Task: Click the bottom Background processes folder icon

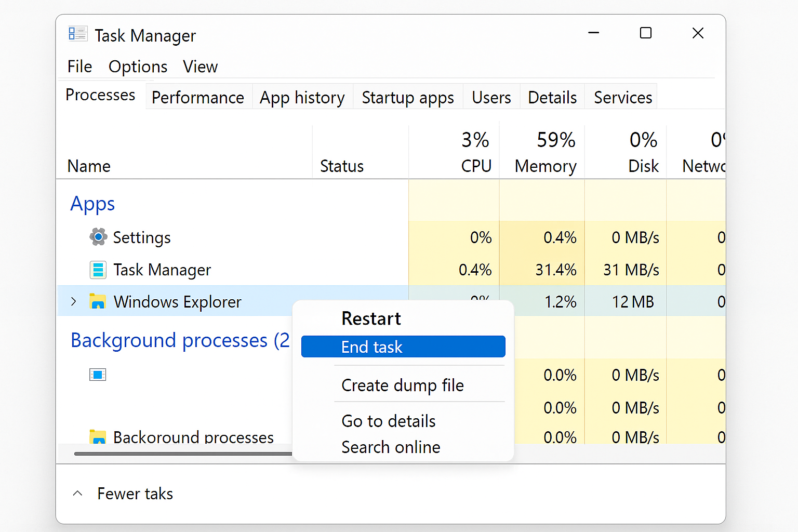Action: pos(97,437)
